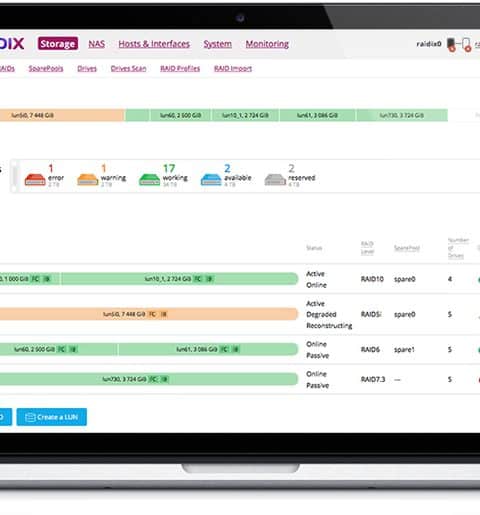Switch to the Drives submenu
The image size is (480, 515).
point(87,68)
